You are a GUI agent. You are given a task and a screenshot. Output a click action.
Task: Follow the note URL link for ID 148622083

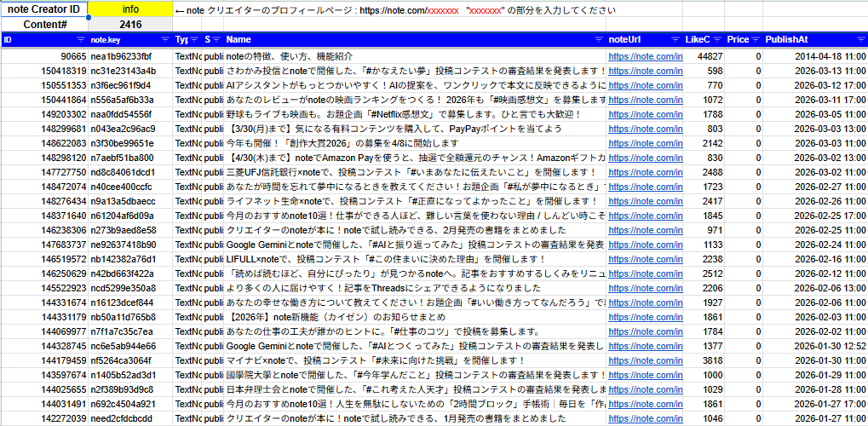point(645,143)
